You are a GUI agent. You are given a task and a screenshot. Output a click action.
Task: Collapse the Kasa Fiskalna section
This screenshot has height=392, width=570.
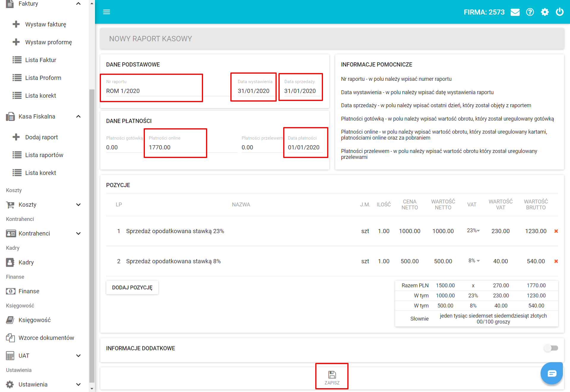coord(78,116)
